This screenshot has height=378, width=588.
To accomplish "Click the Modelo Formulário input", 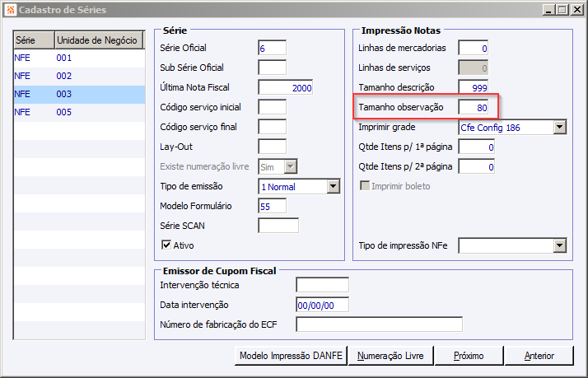I will [x=272, y=206].
